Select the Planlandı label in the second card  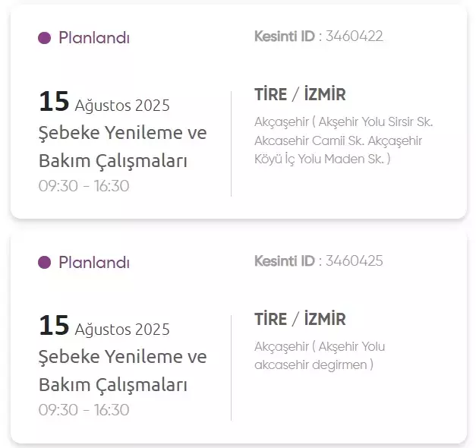[94, 262]
